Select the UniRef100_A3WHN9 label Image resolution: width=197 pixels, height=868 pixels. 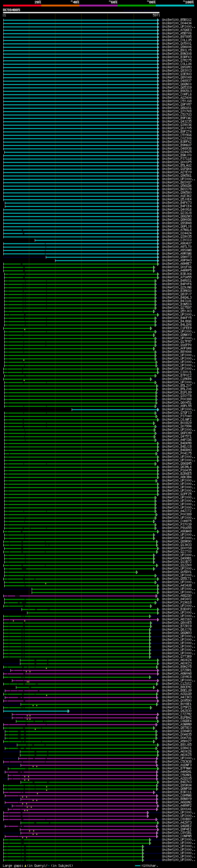(x=177, y=724)
